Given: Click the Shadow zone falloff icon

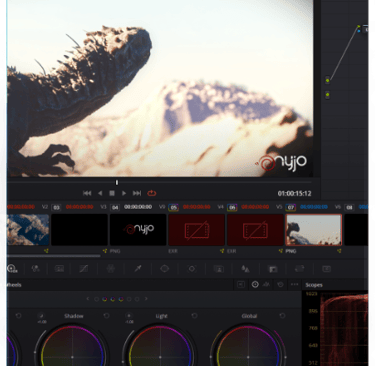Looking at the screenshot, I should pos(41,315).
